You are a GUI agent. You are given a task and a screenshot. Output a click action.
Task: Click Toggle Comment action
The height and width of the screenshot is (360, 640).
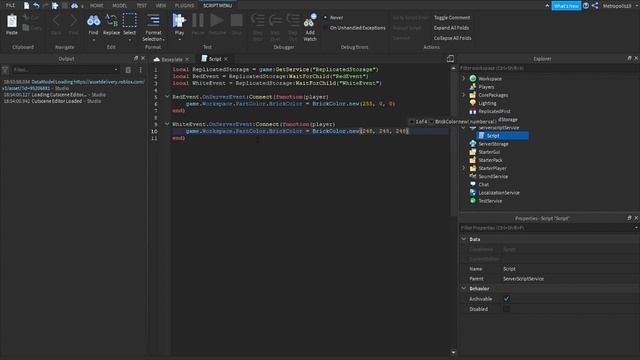pyautogui.click(x=452, y=18)
